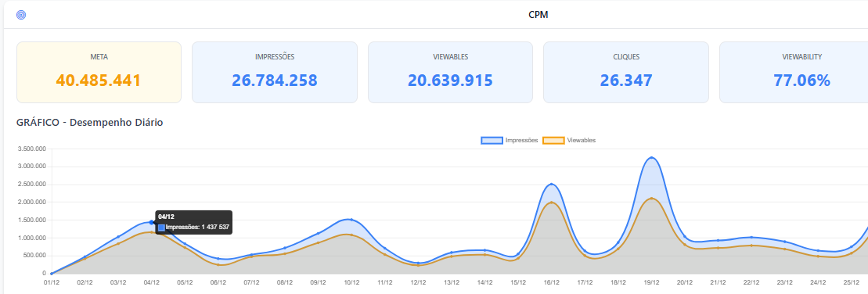Viewport: 868px width, 294px height.
Task: Click the 12/12 x-axis label
Action: coord(418,282)
